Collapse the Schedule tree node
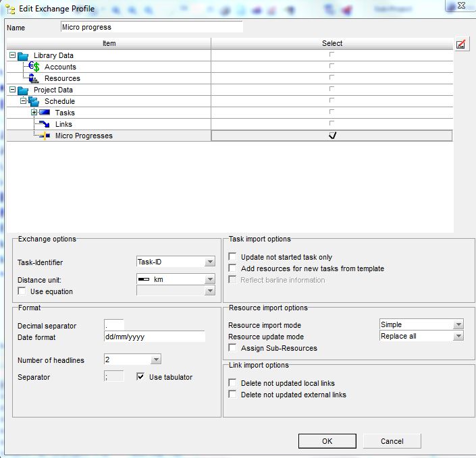 [23, 101]
